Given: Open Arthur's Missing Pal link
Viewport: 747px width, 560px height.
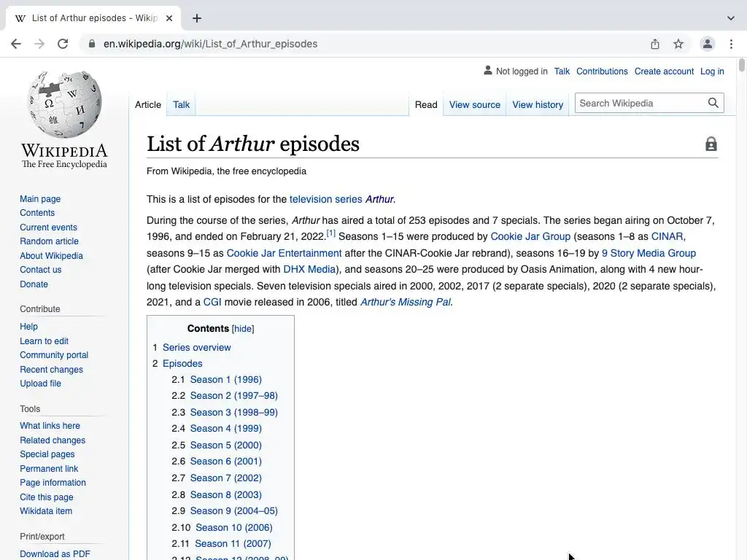Looking at the screenshot, I should 406,302.
